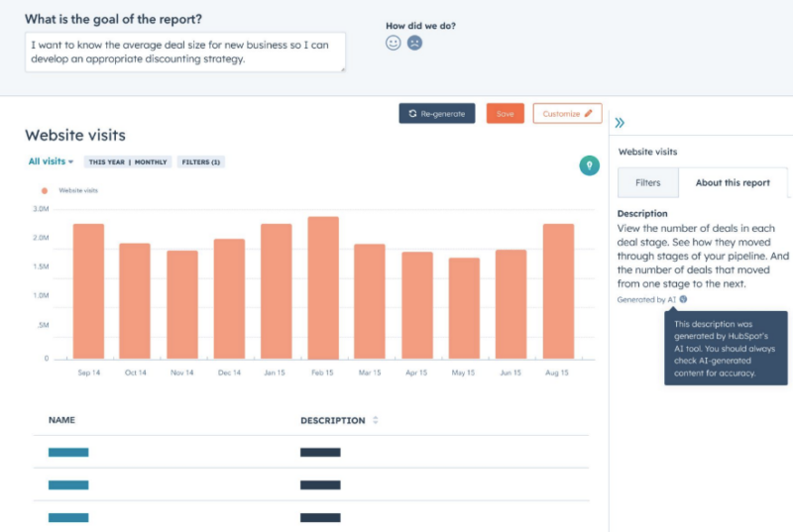This screenshot has width=793, height=532.
Task: Open the FILTERS (1) chip
Action: [x=201, y=162]
